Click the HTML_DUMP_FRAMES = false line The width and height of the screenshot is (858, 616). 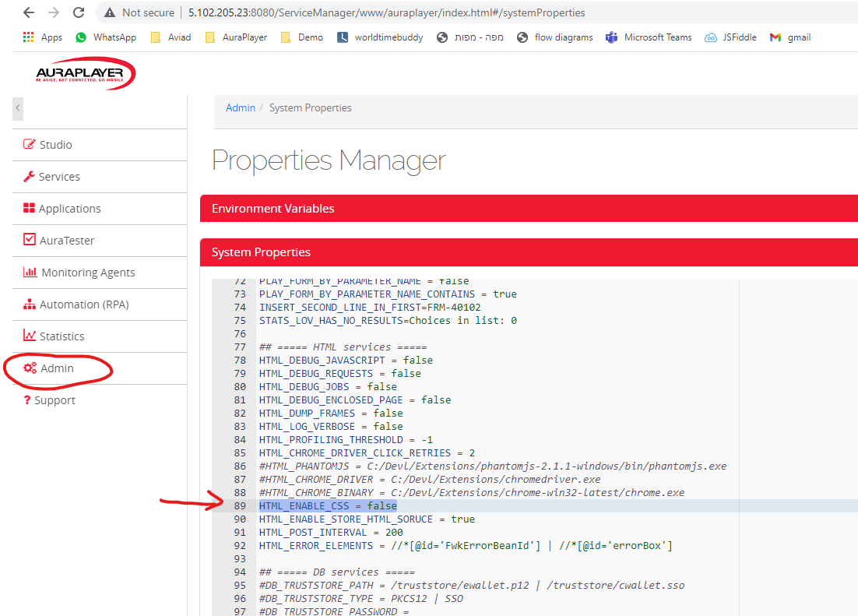coord(331,414)
